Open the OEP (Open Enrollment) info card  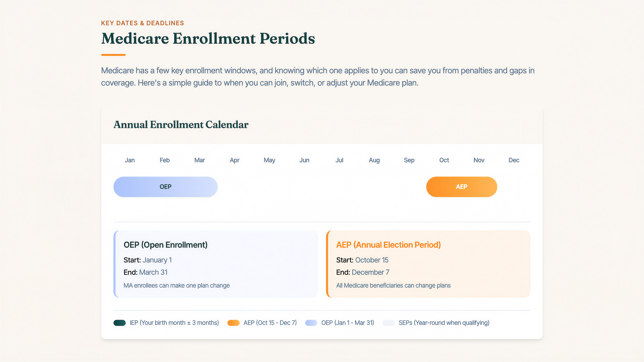(215, 264)
